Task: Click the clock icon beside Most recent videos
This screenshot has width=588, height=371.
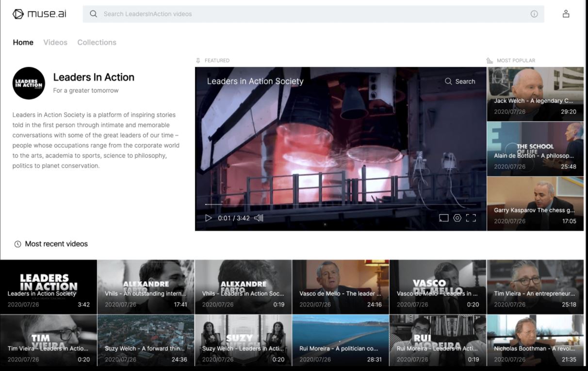Action: (x=18, y=244)
